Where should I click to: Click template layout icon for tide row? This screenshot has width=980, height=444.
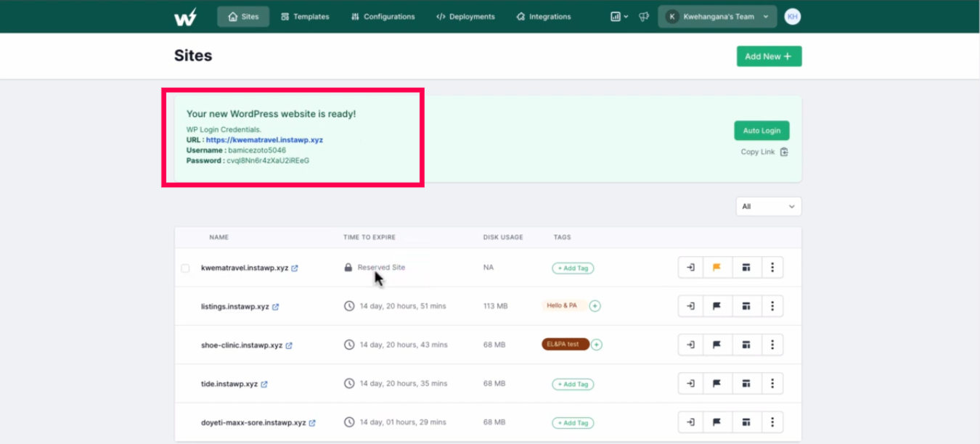click(x=746, y=384)
